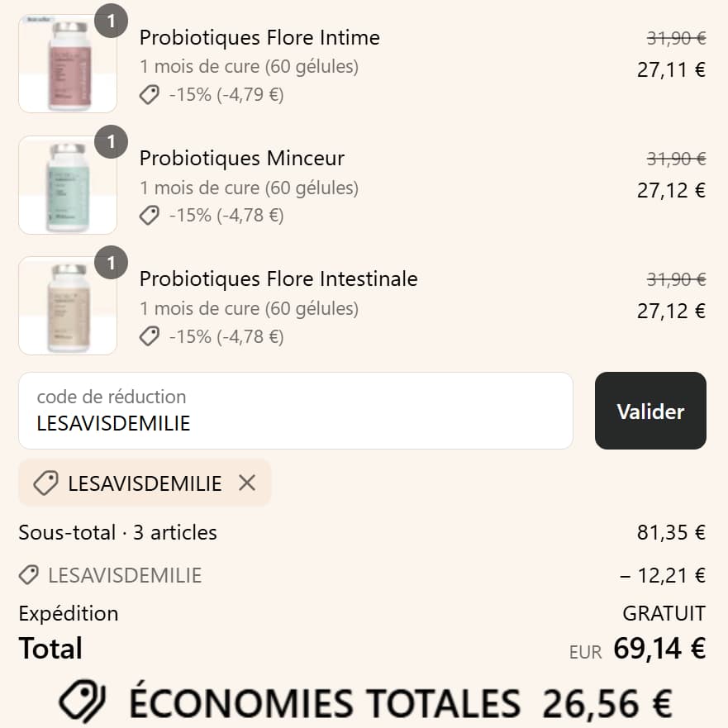Click the tag icon on the LESAVISDEMILIE summary line

tap(30, 575)
